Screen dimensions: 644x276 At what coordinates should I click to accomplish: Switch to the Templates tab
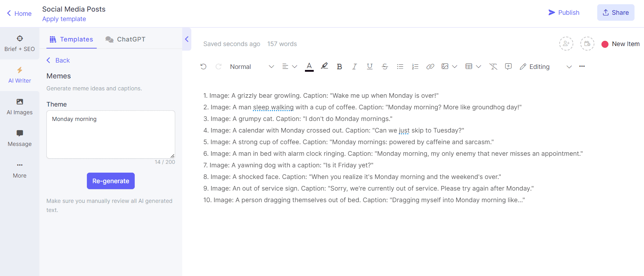pos(71,39)
